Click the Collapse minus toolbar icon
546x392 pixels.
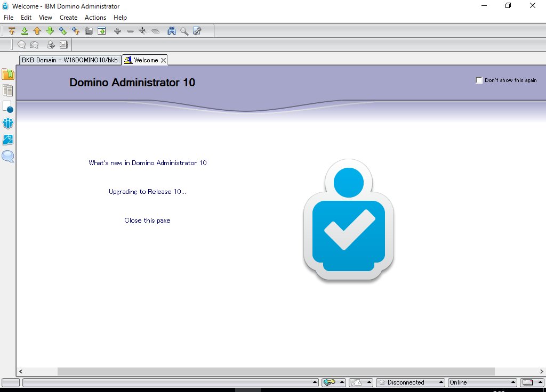click(x=130, y=31)
